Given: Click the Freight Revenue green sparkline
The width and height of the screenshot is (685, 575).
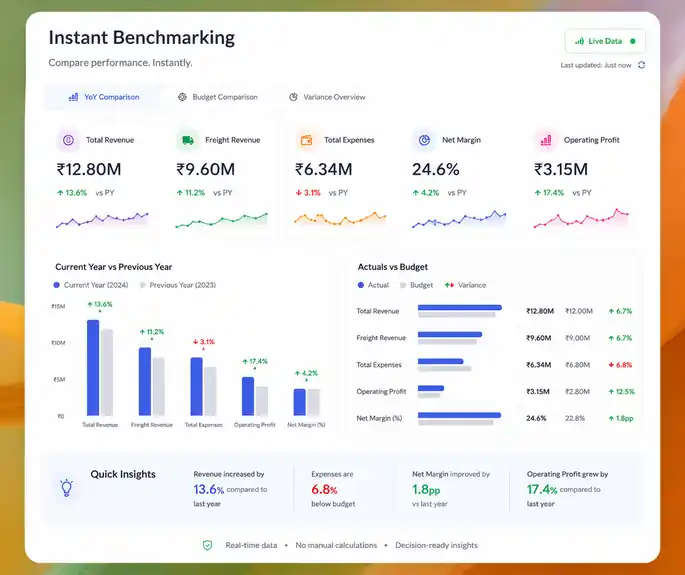Looking at the screenshot, I should [x=221, y=220].
